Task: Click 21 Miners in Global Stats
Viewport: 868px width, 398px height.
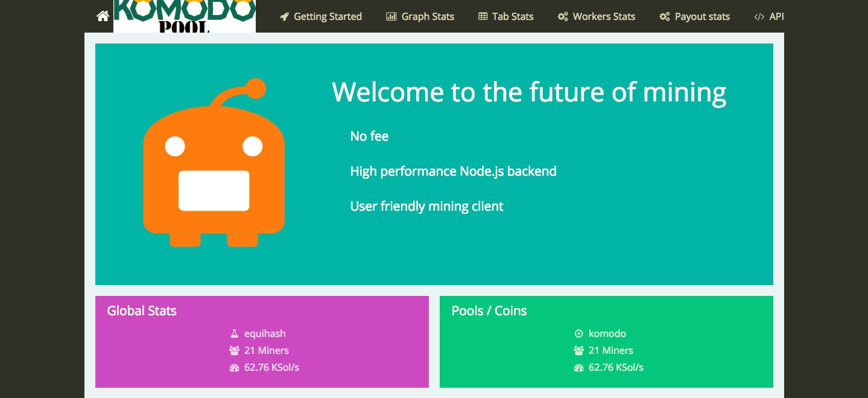Action: [267, 350]
